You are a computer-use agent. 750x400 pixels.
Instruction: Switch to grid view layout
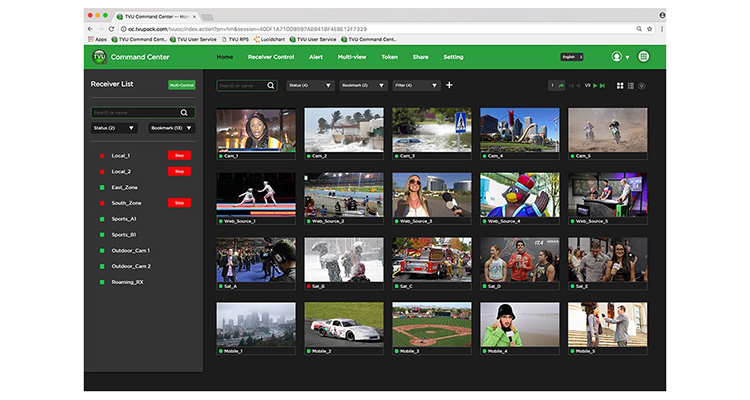point(620,86)
